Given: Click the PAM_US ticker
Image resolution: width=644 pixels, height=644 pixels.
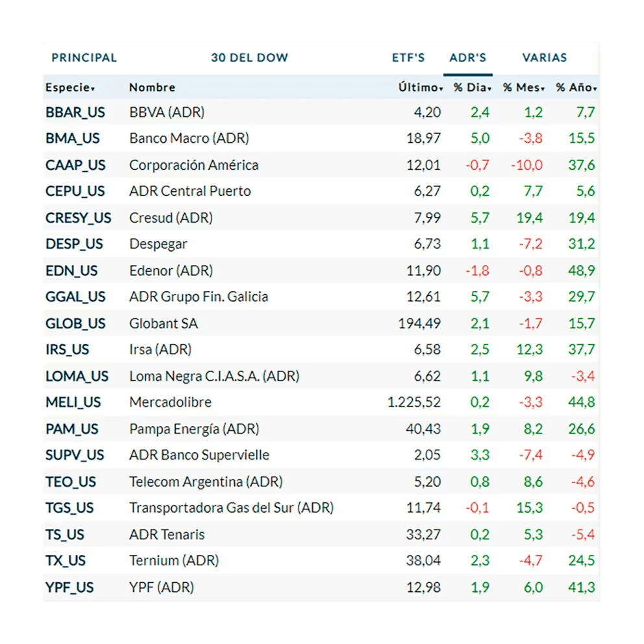Looking at the screenshot, I should [x=72, y=429].
